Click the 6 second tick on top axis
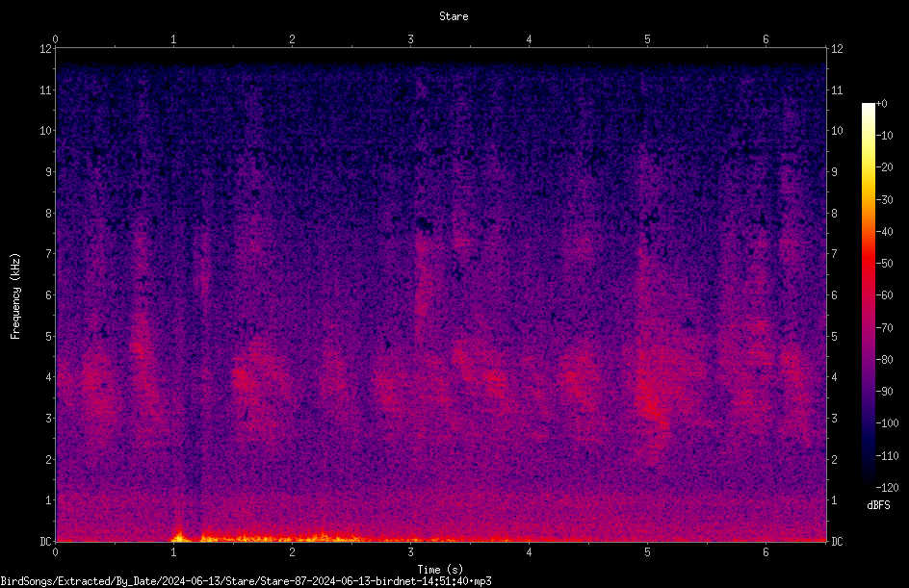The width and height of the screenshot is (909, 588). tap(766, 39)
